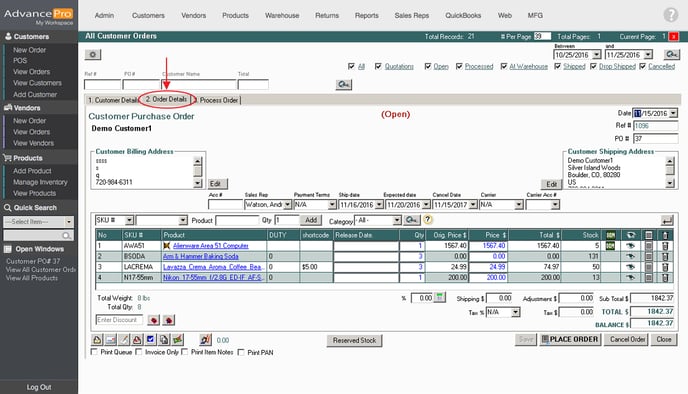Click the copy document icon in bottom toolbar
688x394 pixels.
click(x=164, y=340)
